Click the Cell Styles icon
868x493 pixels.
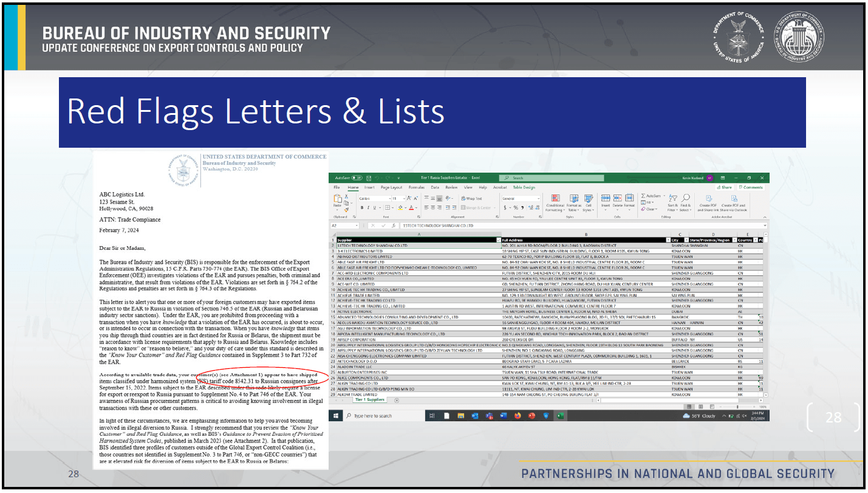589,198
